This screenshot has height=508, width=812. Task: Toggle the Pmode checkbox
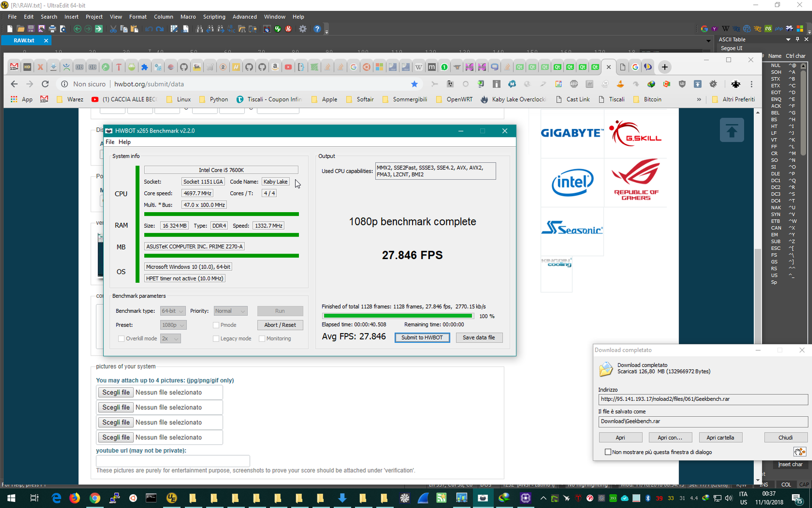216,325
